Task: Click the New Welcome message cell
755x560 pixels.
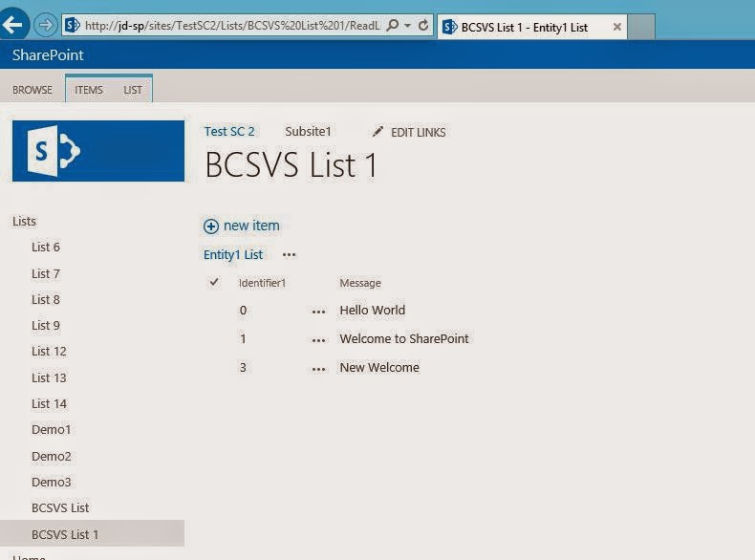Action: pyautogui.click(x=379, y=368)
